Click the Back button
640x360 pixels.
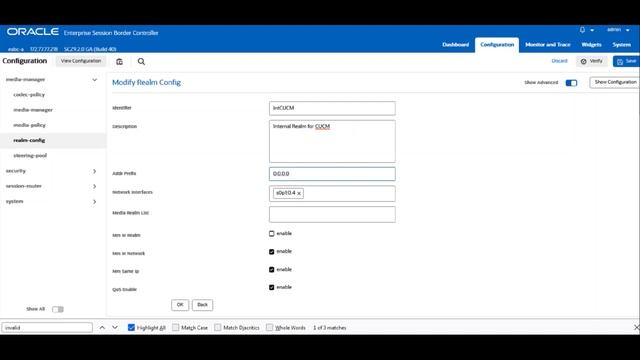(202, 305)
